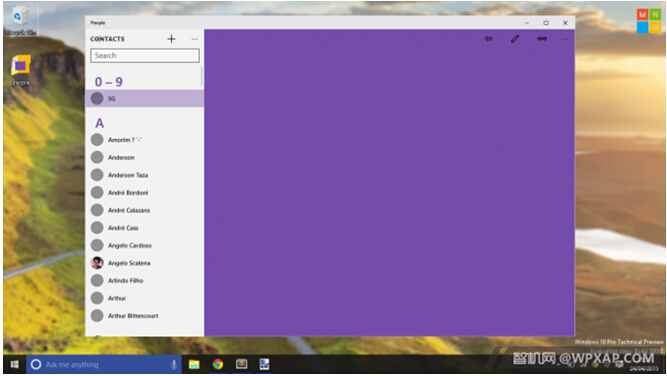The image size is (667, 376).
Task: Open File Explorer from the taskbar
Action: point(194,365)
